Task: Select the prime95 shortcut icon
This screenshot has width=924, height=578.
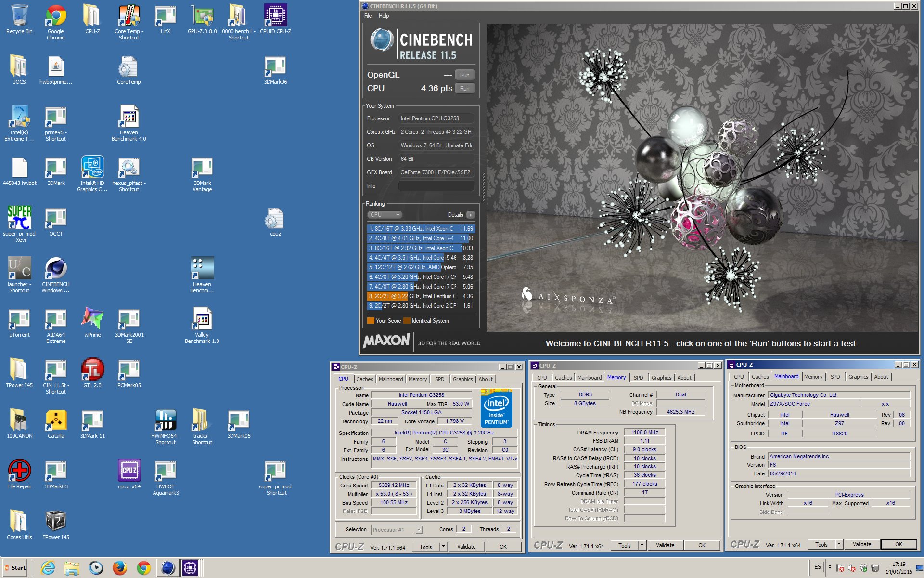Action: (56, 123)
